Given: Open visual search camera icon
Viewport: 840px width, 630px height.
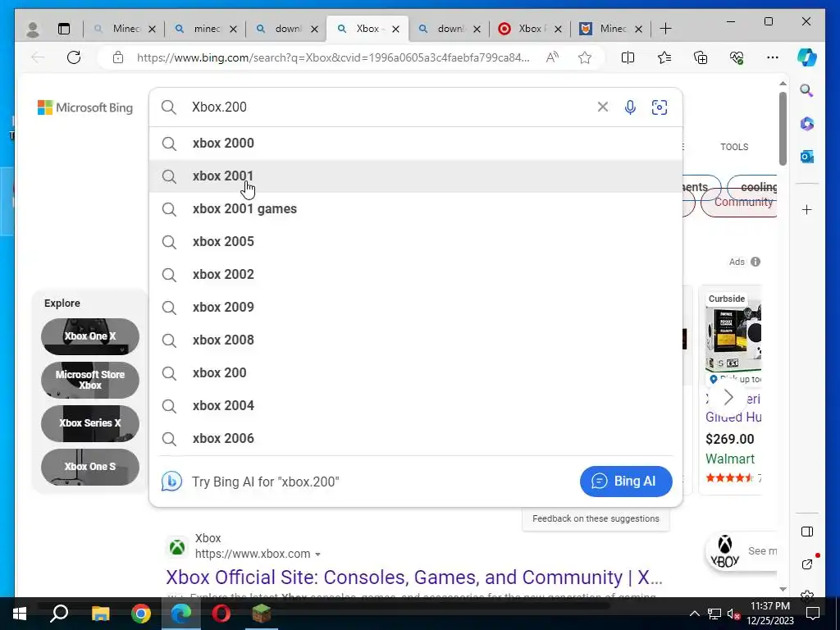Looking at the screenshot, I should (660, 107).
